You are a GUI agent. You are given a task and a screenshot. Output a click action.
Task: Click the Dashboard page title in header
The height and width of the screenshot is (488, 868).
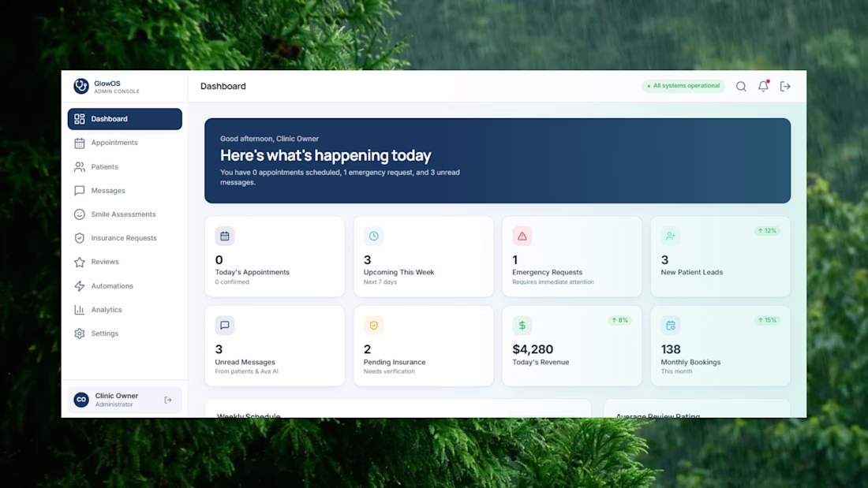[x=223, y=86]
